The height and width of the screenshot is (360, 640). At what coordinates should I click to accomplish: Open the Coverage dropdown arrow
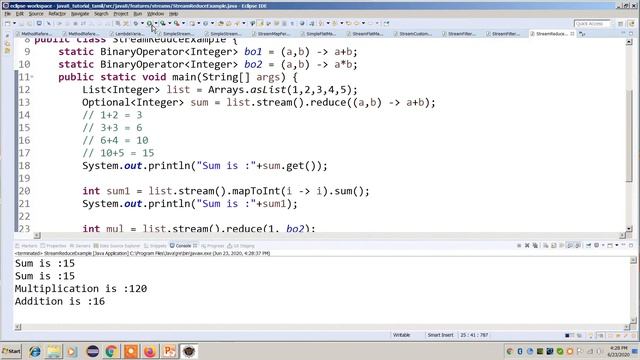169,23
